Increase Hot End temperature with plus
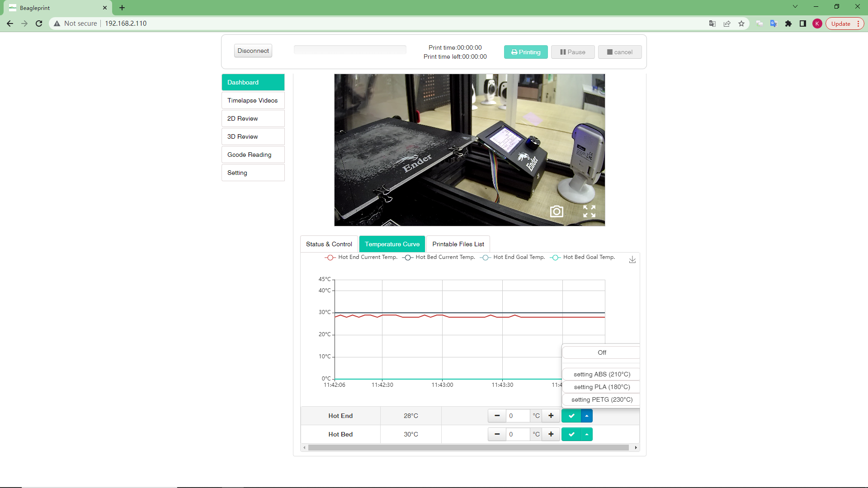Screen dimensions: 868x488 click(551, 416)
